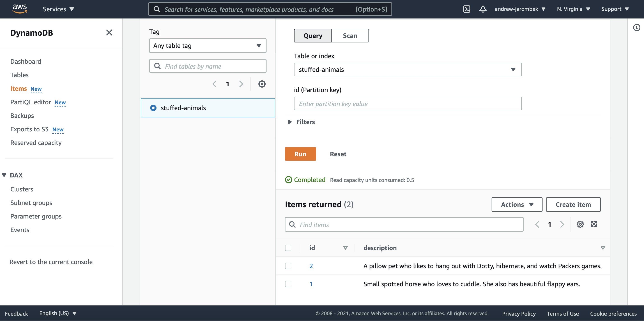Open DAX Events in the sidebar
Screen dimensions: 644x321
click(20, 230)
